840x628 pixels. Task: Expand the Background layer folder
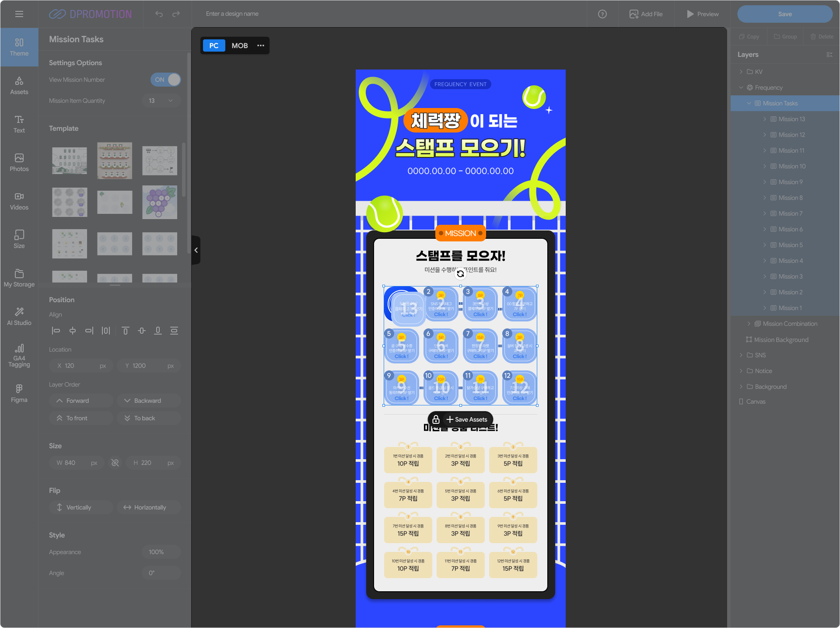(741, 387)
